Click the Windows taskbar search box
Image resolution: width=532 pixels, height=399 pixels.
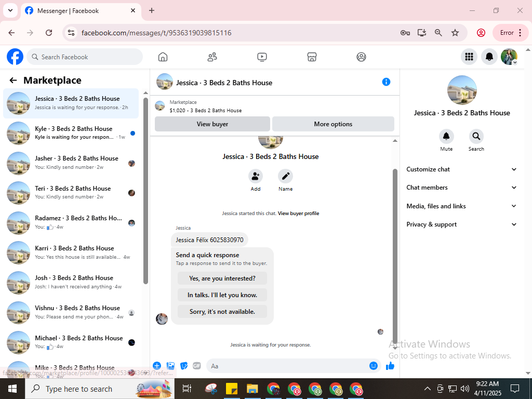(x=100, y=389)
